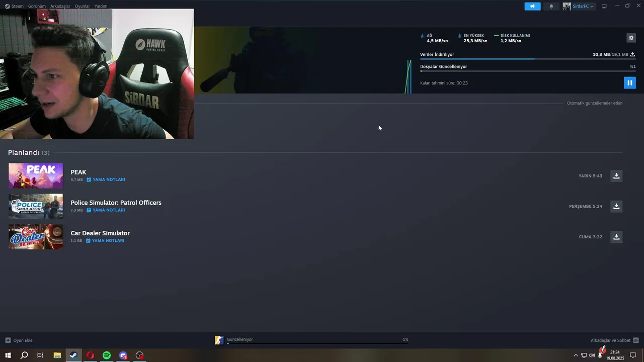Screen dimensions: 644x362
Task: Open network tray icon
Action: click(x=584, y=355)
